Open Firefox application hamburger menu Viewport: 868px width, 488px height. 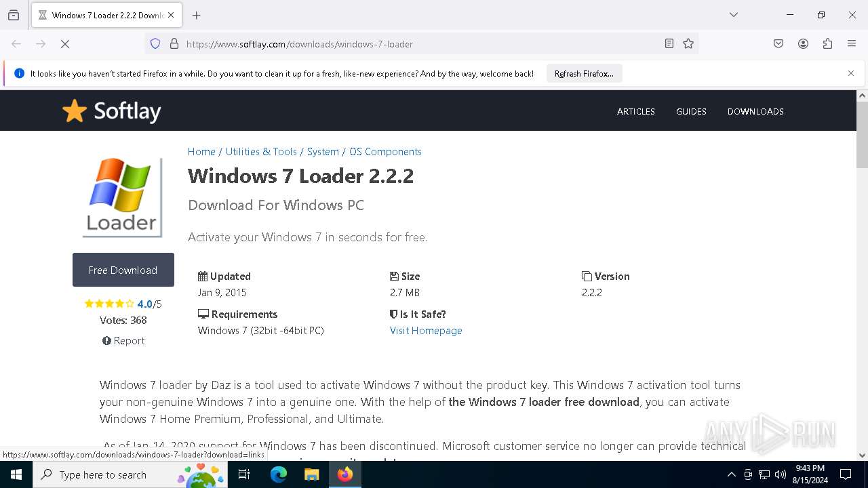click(x=852, y=44)
